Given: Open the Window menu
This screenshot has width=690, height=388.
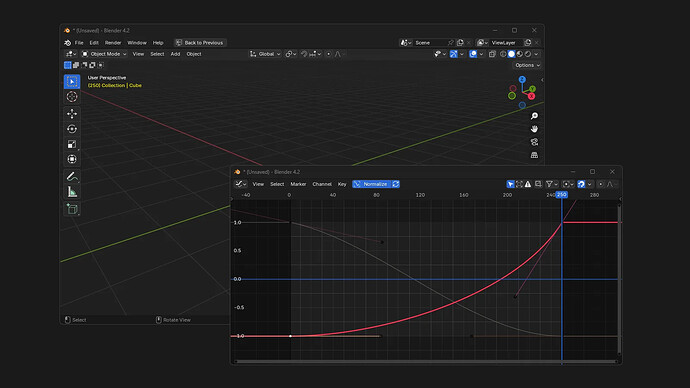Looking at the screenshot, I should click(x=137, y=43).
